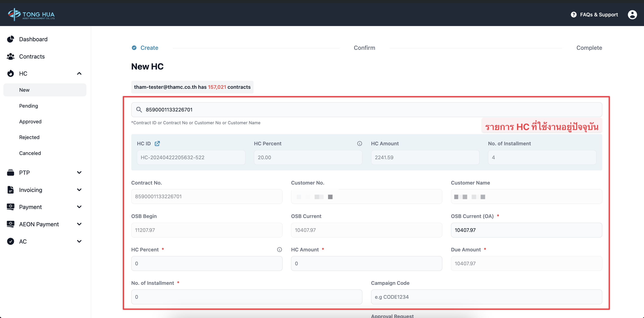This screenshot has height=318, width=644.
Task: Click info icon next to required HC Percent
Action: pyautogui.click(x=279, y=250)
